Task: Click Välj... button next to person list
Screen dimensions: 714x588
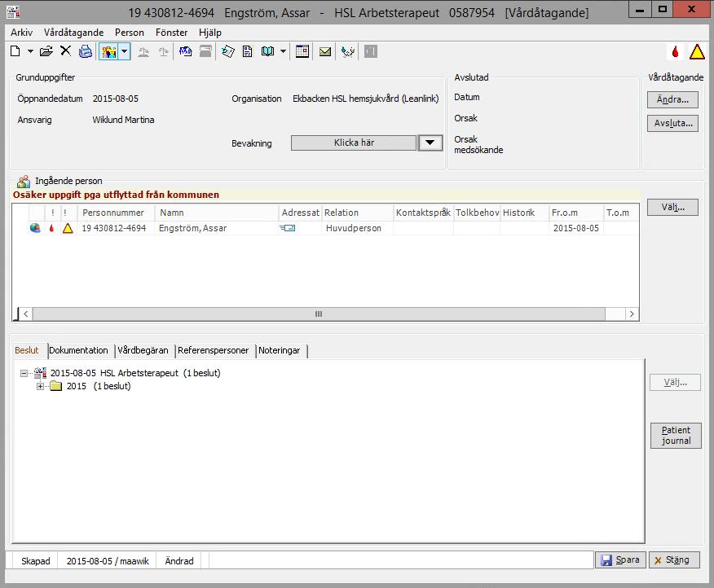Action: [x=672, y=208]
